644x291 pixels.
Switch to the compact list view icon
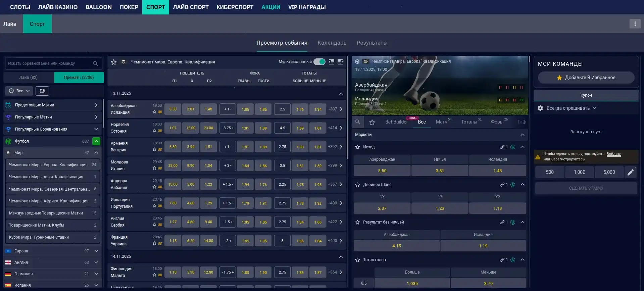click(x=332, y=62)
